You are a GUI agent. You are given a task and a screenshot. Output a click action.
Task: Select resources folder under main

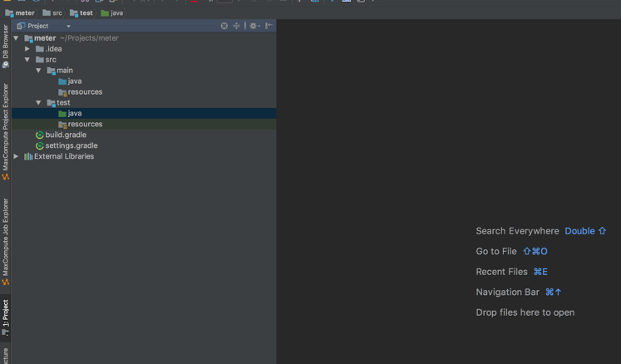coord(85,92)
